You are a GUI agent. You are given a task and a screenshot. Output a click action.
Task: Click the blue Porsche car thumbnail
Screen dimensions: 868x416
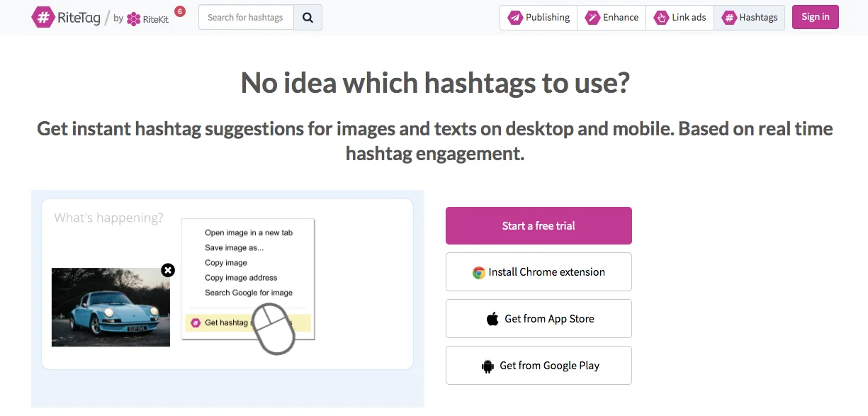tap(111, 307)
